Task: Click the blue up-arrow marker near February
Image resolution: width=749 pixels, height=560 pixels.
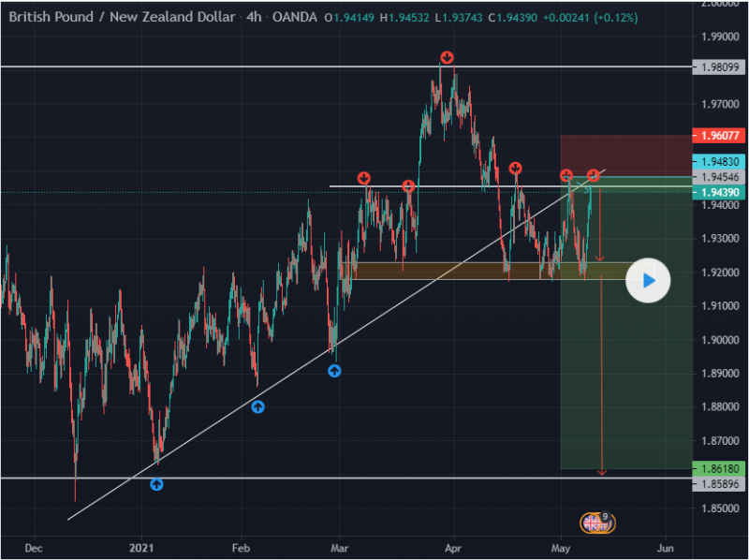Action: pyautogui.click(x=257, y=406)
